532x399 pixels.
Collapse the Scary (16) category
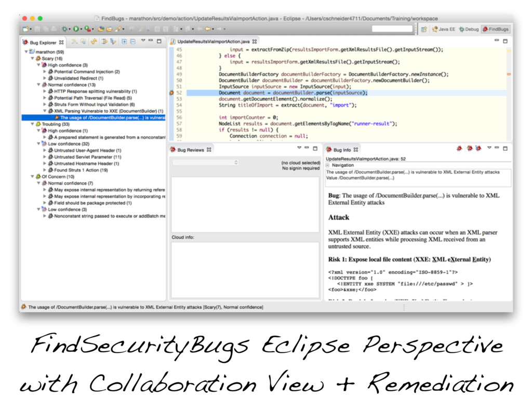pyautogui.click(x=32, y=58)
